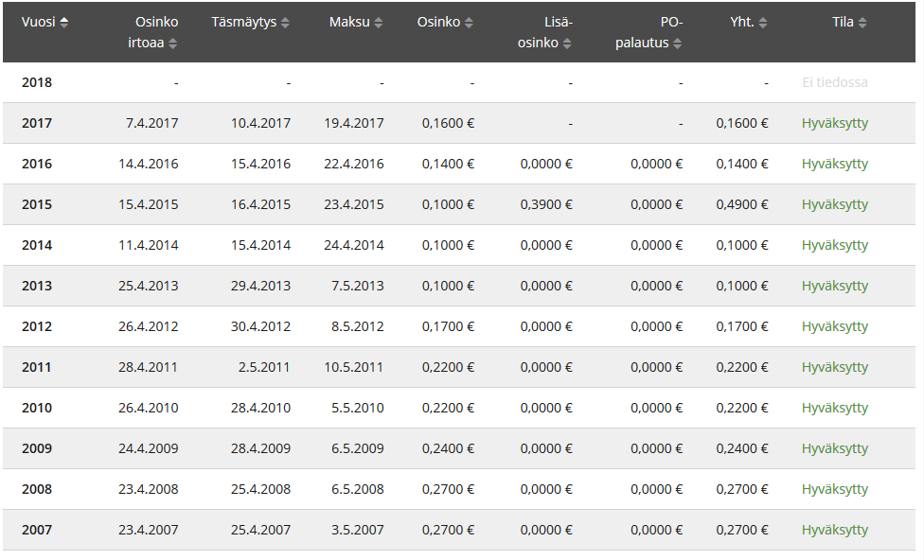Image resolution: width=924 pixels, height=560 pixels.
Task: Click Hyväksytty status in the 2017 row
Action: [834, 123]
